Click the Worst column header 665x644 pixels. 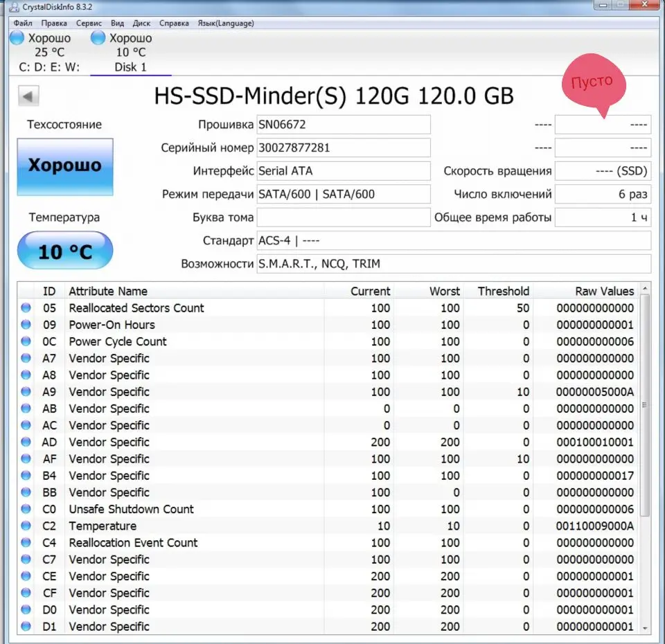[x=428, y=291]
